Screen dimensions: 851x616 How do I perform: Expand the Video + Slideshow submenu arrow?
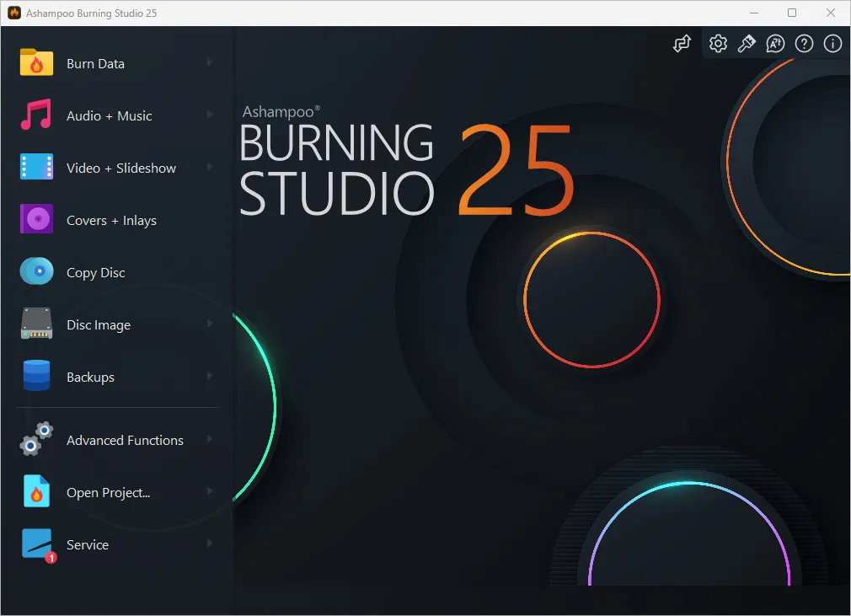click(x=210, y=167)
